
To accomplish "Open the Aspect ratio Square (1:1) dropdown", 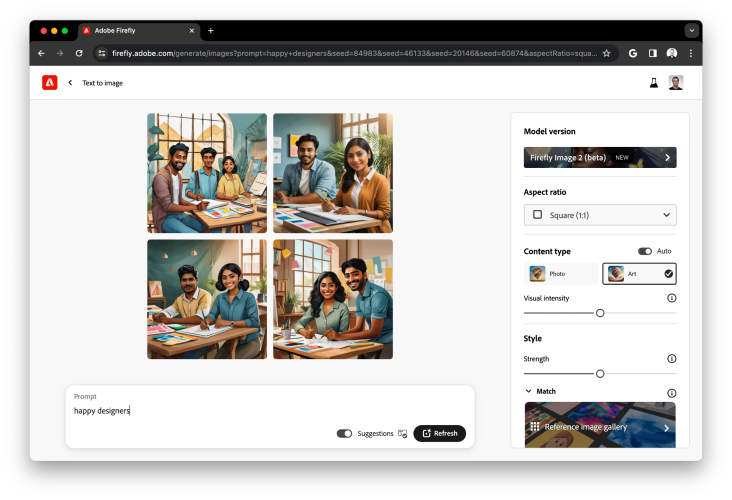I will pos(600,215).
